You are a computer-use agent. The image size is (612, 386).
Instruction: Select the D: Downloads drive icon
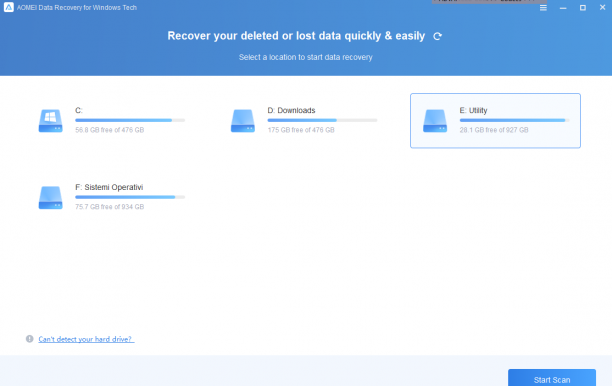tap(243, 121)
